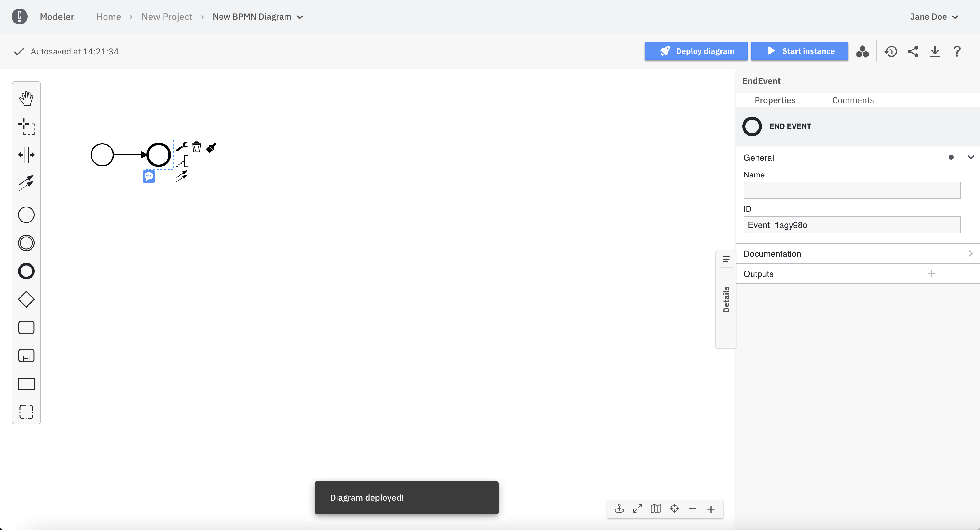Expand the General properties section

point(971,157)
